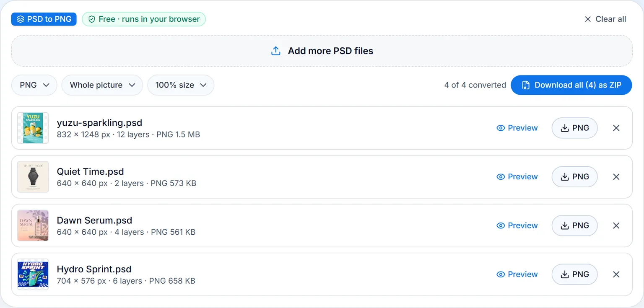
Task: Open preview for Dawn Serum.psd
Action: point(517,225)
